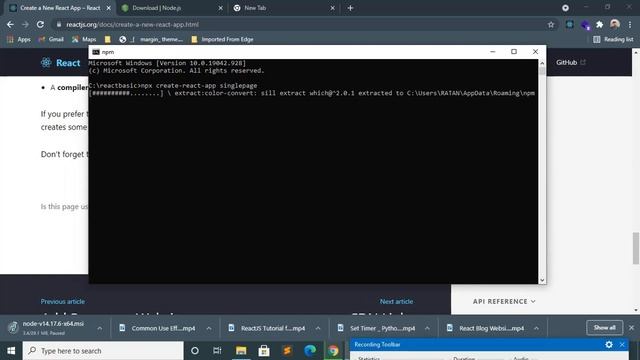The image size is (640, 360).
Task: Open options for React Blog Websi...mp4 download
Action: pos(536,328)
